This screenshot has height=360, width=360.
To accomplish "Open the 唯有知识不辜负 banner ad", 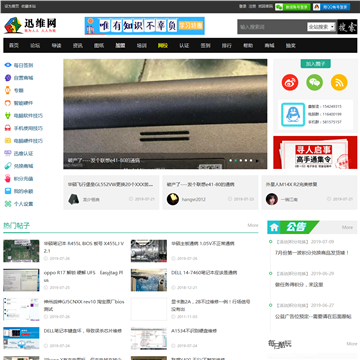I will coord(145,26).
